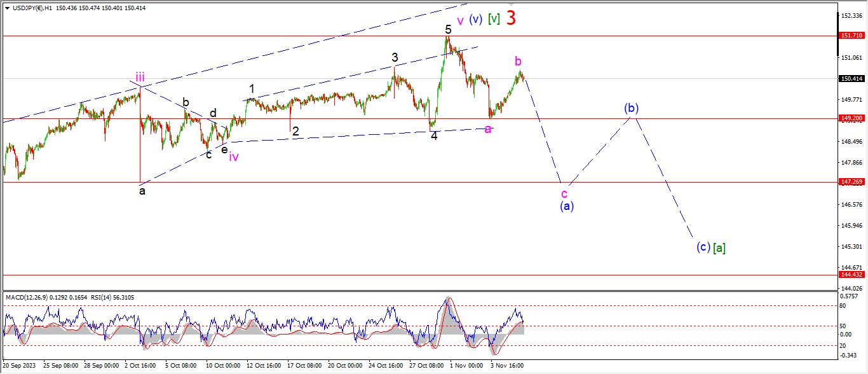Click the 1 Nov 00:00 time axis label

(461, 366)
